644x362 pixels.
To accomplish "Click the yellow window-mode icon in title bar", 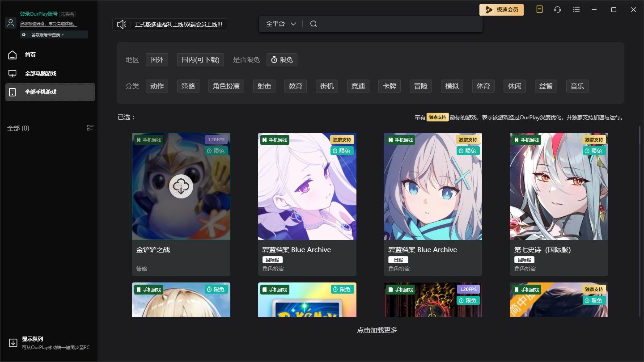I will tap(539, 9).
